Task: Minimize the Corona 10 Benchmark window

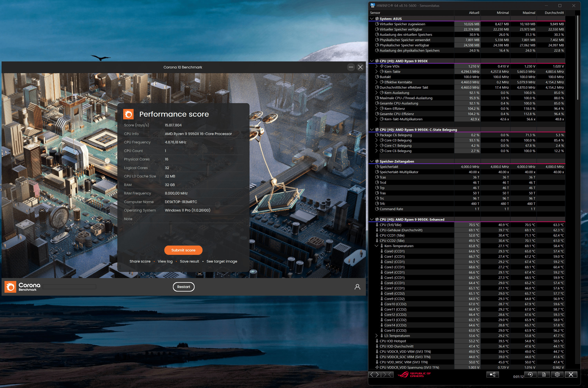Action: pos(351,67)
